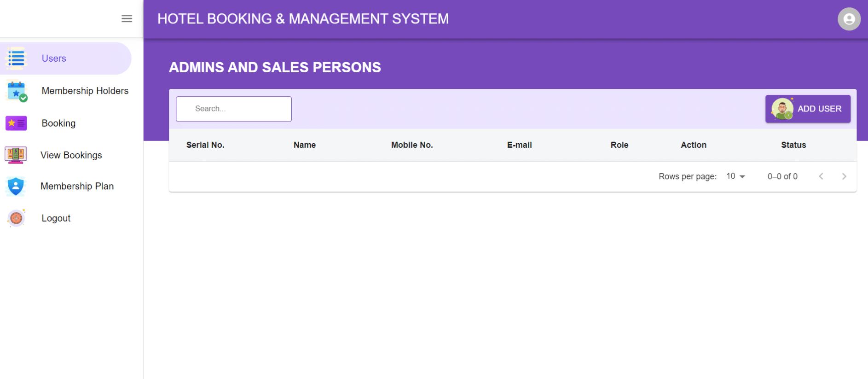868x379 pixels.
Task: Log out via Logout label
Action: tap(56, 218)
